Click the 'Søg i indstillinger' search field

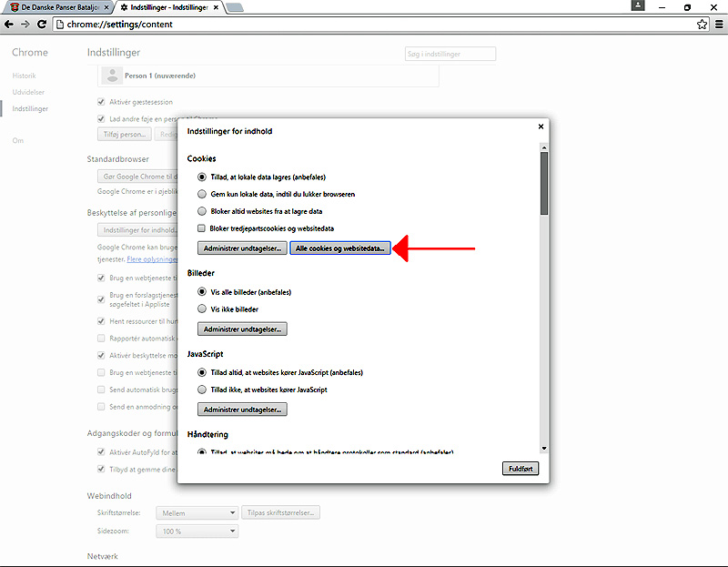450,55
